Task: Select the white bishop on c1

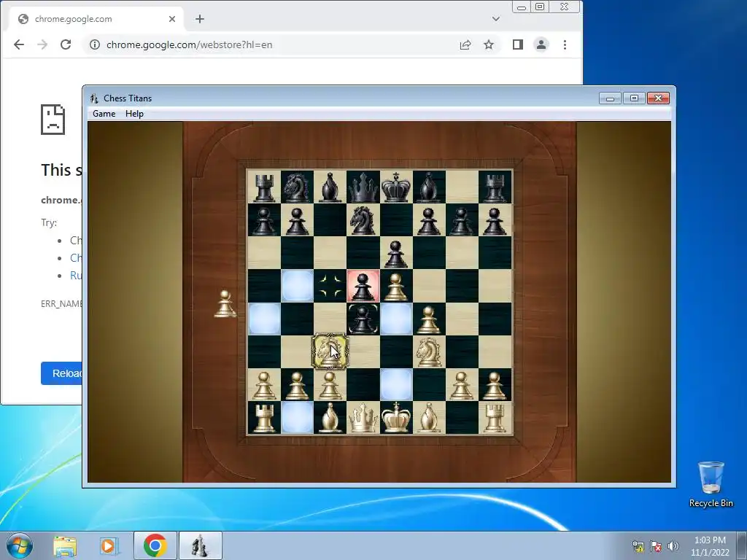Action: [x=330, y=418]
